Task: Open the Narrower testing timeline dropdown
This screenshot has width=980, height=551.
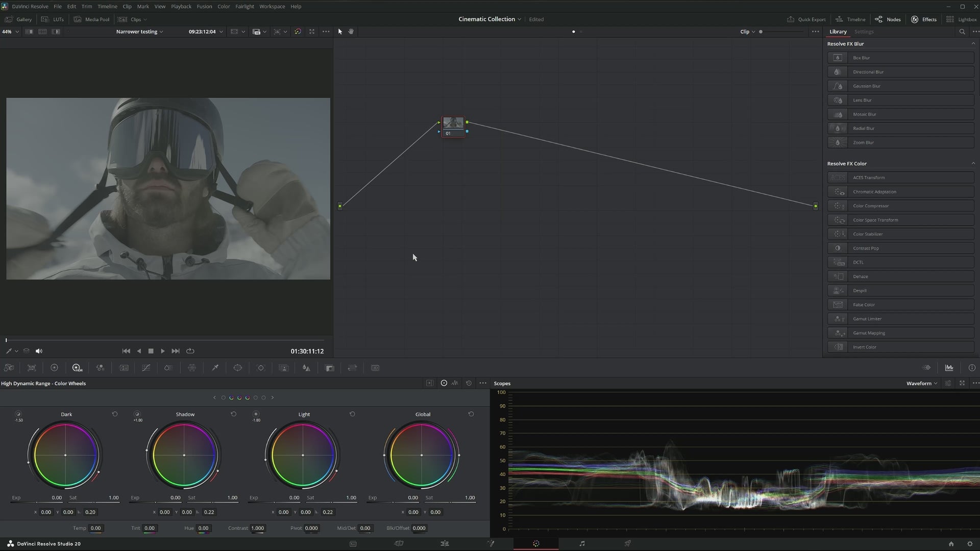Action: pos(139,32)
